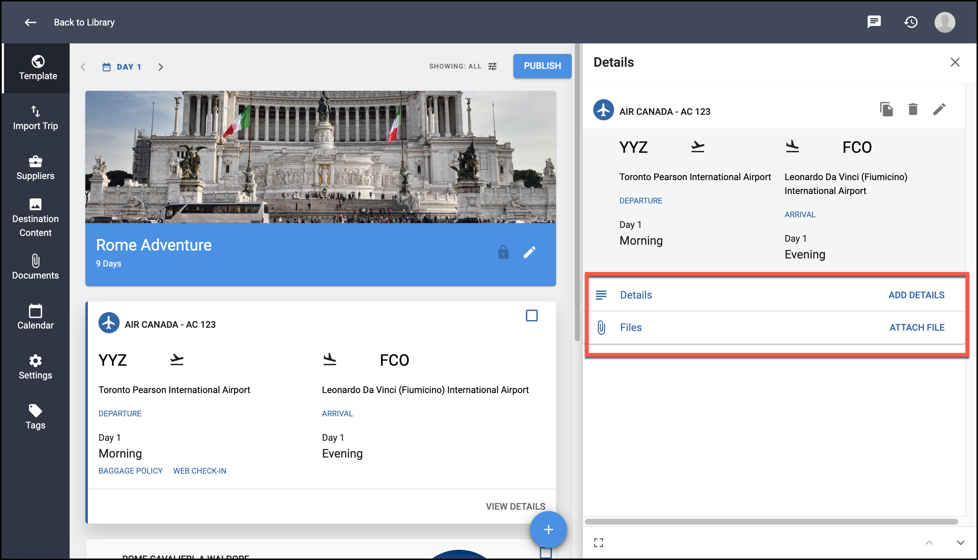Click the Files section label

[631, 327]
